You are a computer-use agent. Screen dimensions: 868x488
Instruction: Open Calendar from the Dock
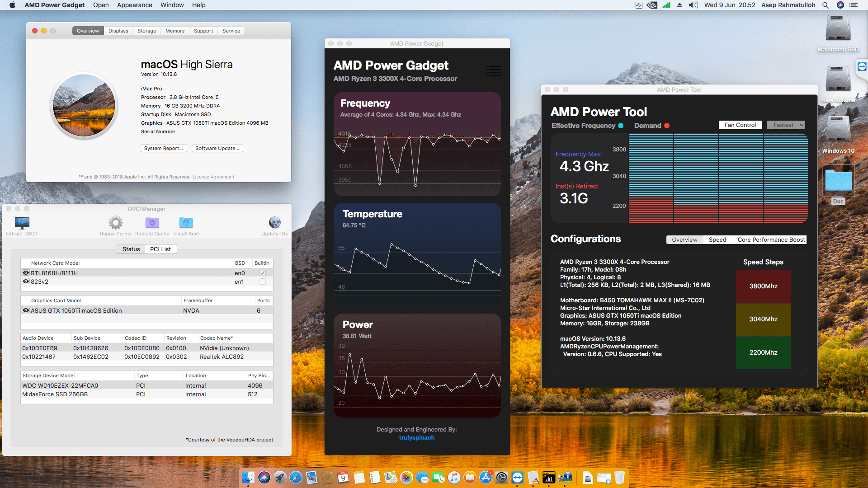(343, 477)
